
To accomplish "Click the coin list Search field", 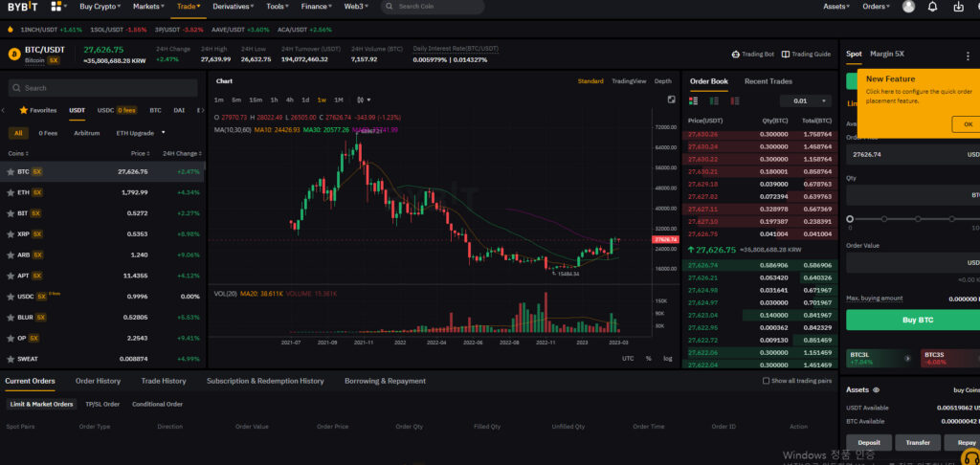I will pos(103,88).
